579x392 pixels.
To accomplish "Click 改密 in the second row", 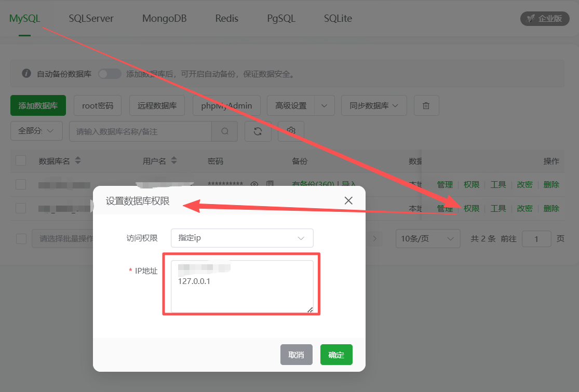I will click(x=524, y=209).
